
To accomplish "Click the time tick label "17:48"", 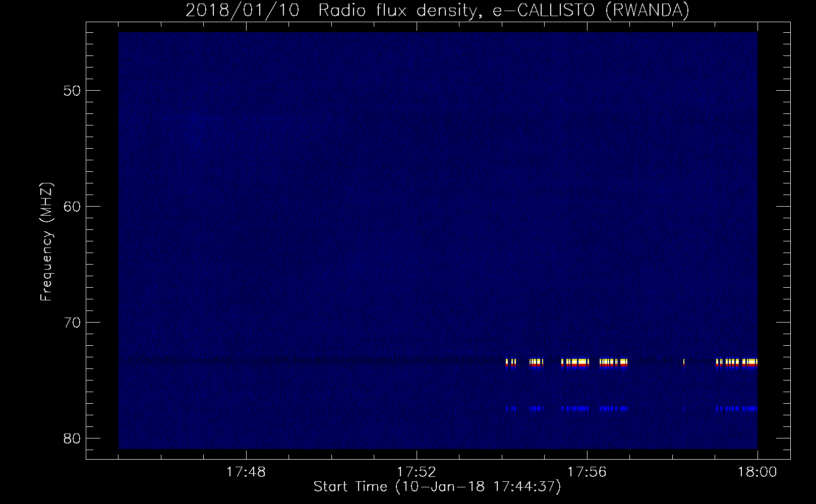I will point(246,472).
